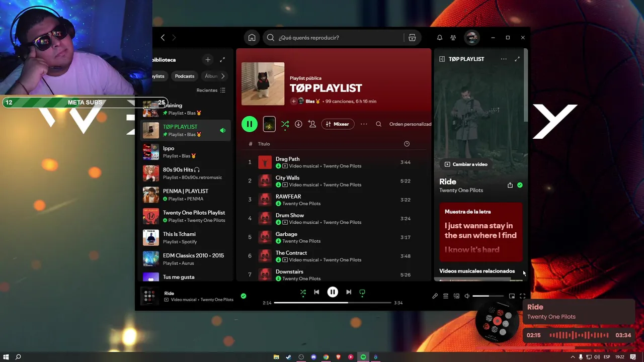This screenshot has height=362, width=644.
Task: Click 'Cambiar a video' button
Action: [466, 164]
